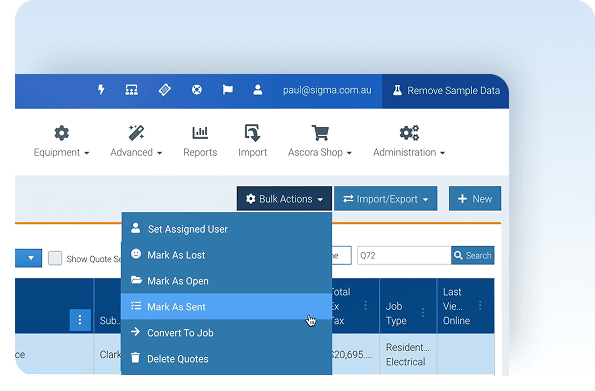Screen dimensions: 595x391
Task: Open the Total Ex Tax column menu dots
Action: (x=365, y=306)
